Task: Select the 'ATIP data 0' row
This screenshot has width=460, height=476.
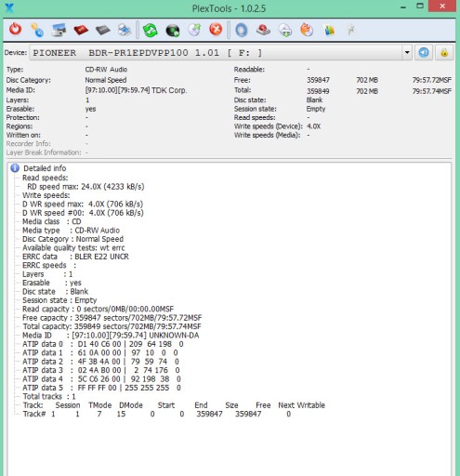Action: [103, 344]
